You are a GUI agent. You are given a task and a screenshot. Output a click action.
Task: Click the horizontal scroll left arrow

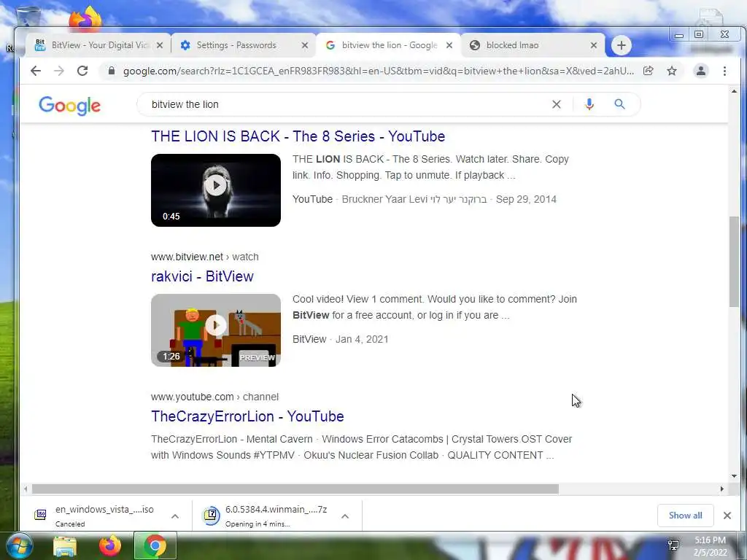click(26, 489)
